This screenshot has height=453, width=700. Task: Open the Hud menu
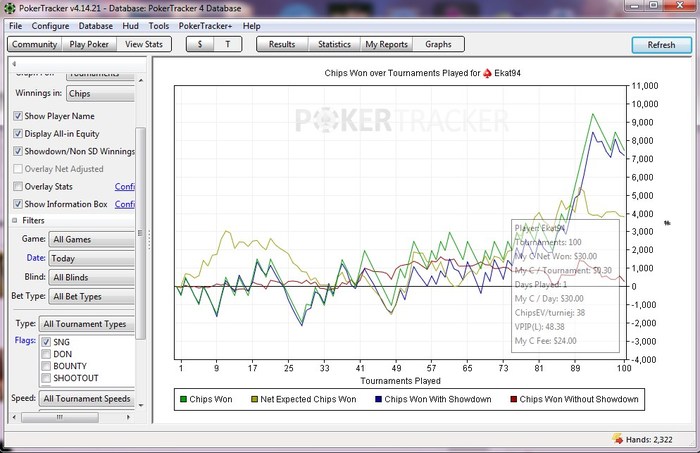pyautogui.click(x=130, y=26)
